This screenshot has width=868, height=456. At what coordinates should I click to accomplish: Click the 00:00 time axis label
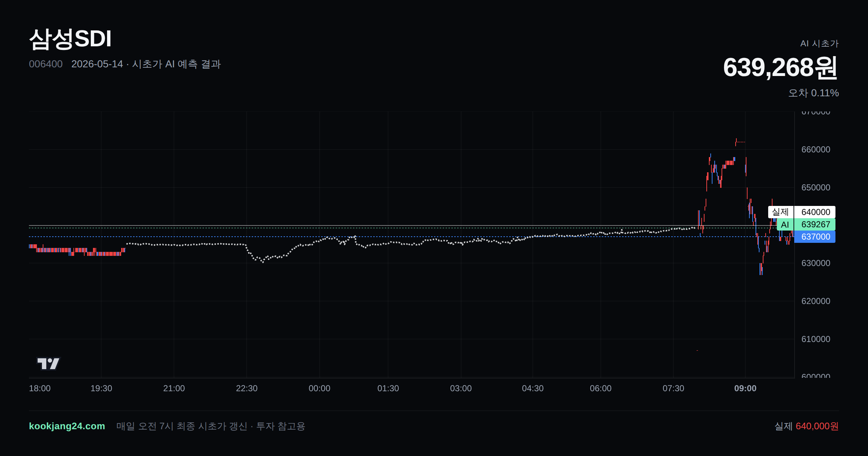(319, 388)
